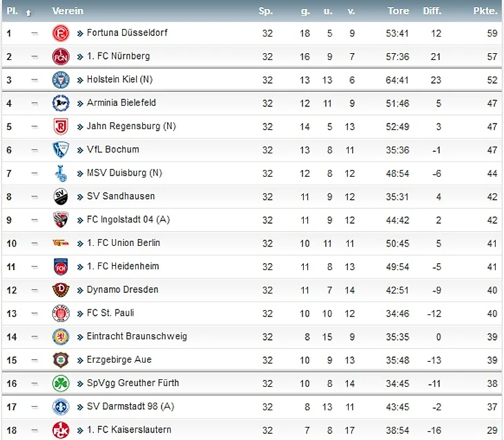Click the Eintracht Braunschweig lion crest

[61, 336]
